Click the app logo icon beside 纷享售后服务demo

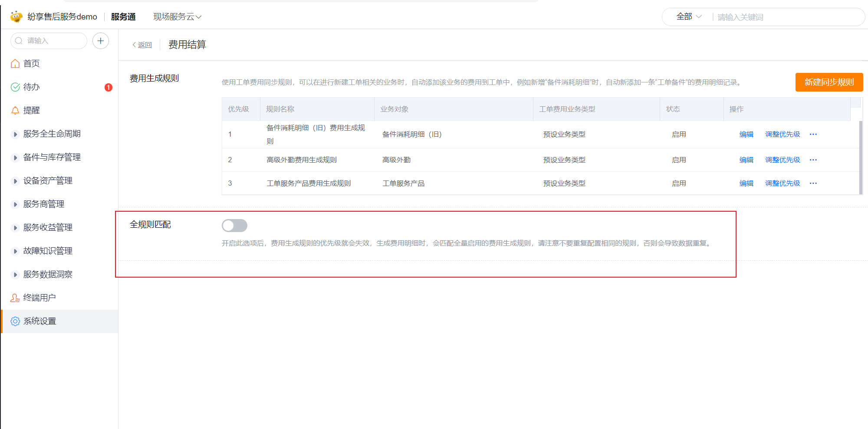pos(16,16)
